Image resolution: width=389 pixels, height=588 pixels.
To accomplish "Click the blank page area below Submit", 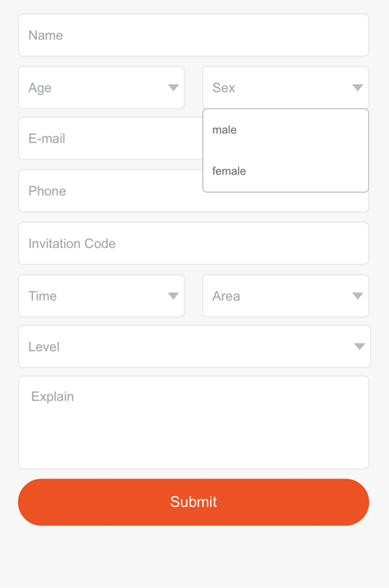I will pyautogui.click(x=193, y=558).
